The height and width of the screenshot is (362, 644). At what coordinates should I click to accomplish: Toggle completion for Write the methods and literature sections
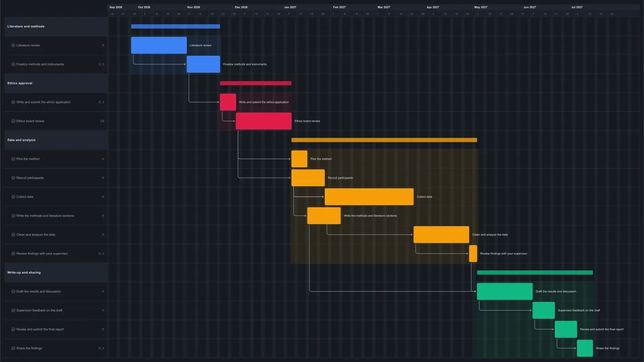[13, 216]
